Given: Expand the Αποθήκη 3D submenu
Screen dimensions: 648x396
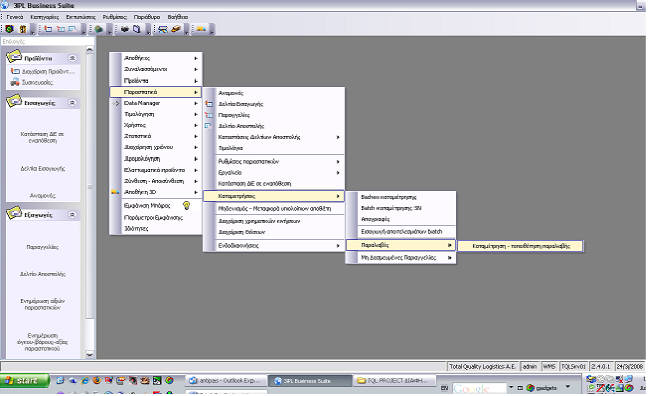Looking at the screenshot, I should 156,192.
